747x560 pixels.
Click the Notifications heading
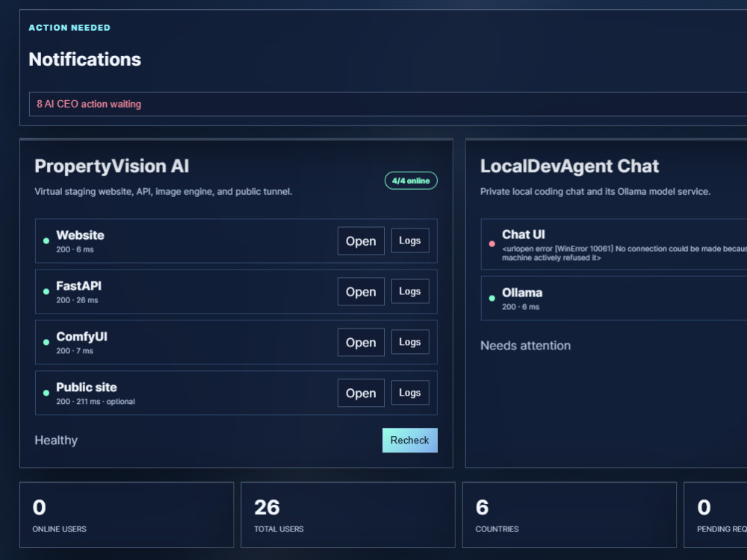(85, 60)
